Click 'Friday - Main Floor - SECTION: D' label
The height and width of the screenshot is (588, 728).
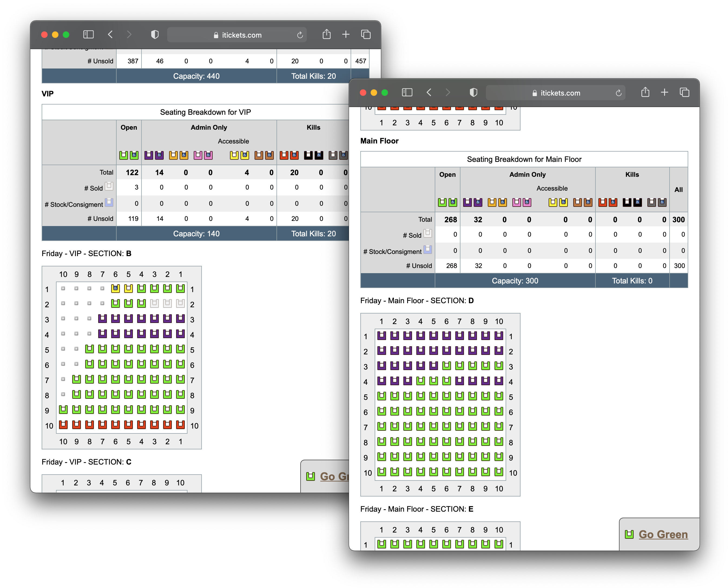(417, 300)
